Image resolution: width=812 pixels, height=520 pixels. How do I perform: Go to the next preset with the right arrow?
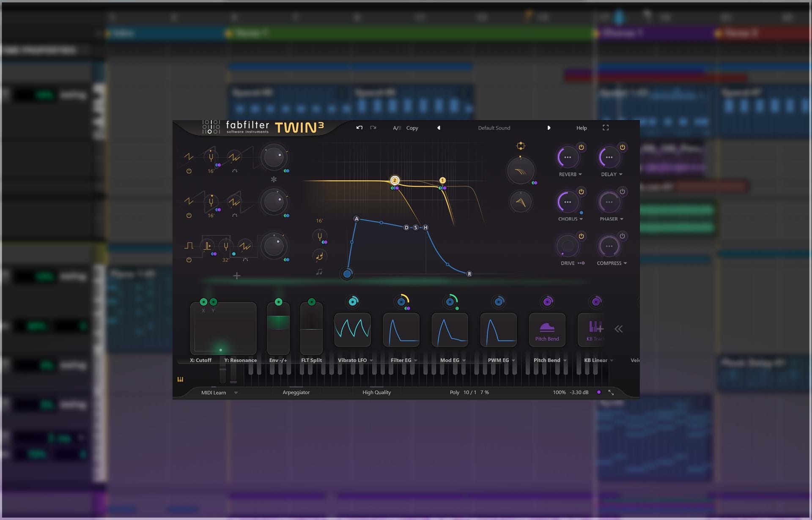(x=549, y=128)
